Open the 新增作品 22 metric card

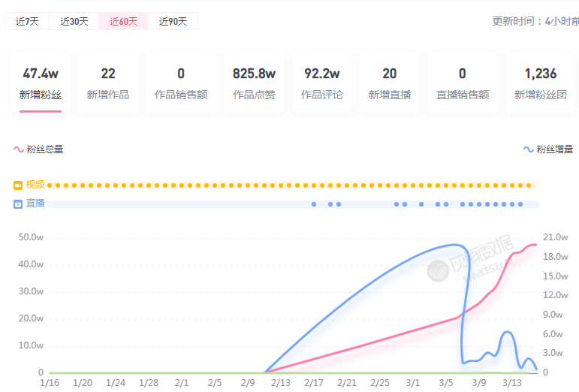coord(108,83)
